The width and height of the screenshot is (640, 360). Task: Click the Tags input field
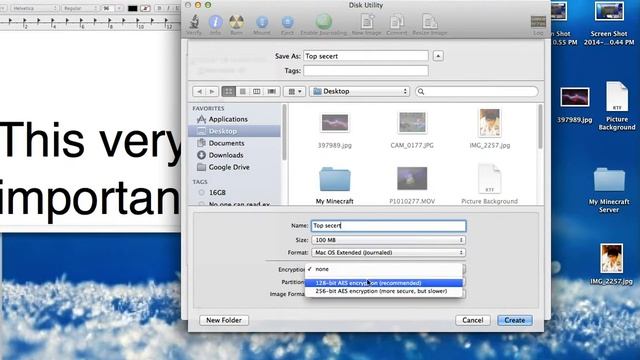[366, 71]
